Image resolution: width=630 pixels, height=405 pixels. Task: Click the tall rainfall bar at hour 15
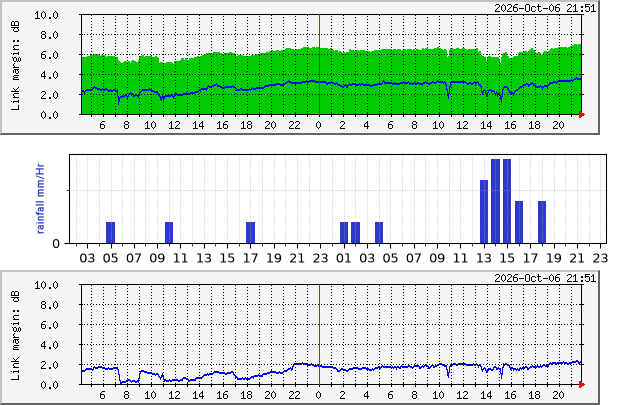(507, 201)
